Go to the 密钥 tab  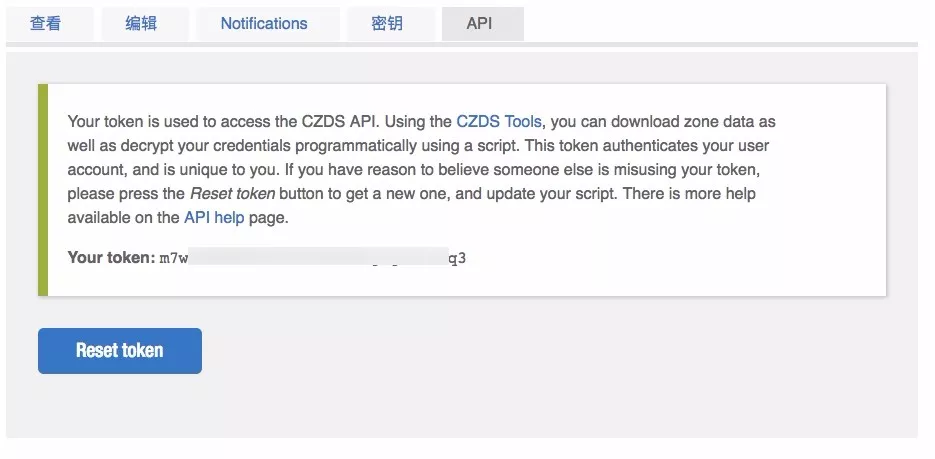point(387,23)
